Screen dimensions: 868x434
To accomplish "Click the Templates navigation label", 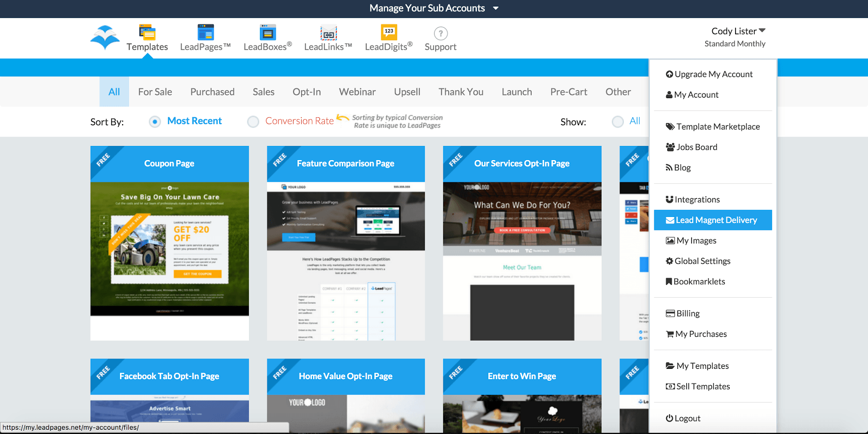I will (147, 47).
